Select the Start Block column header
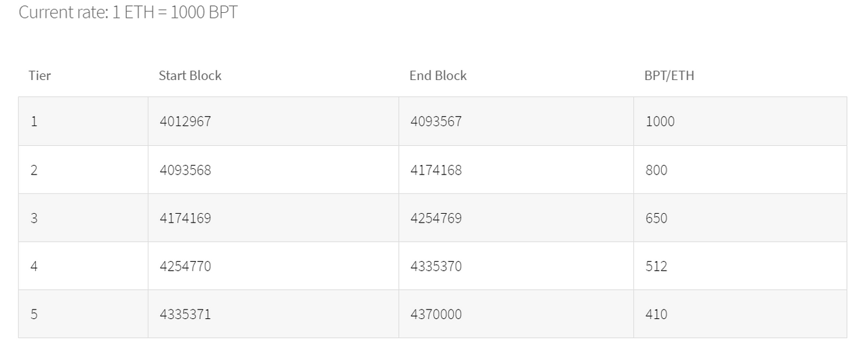 [190, 75]
